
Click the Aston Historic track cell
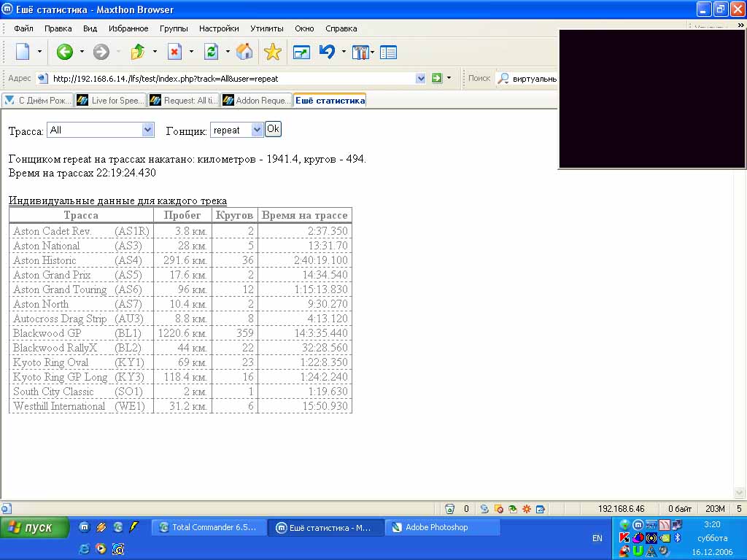click(81, 260)
